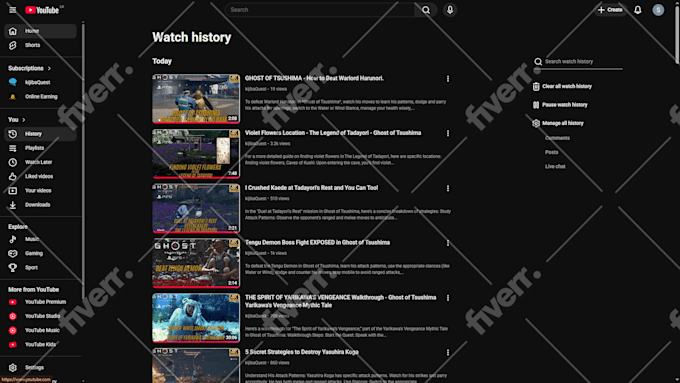Open the hamburger guide menu
The height and width of the screenshot is (383, 680).
coord(13,10)
